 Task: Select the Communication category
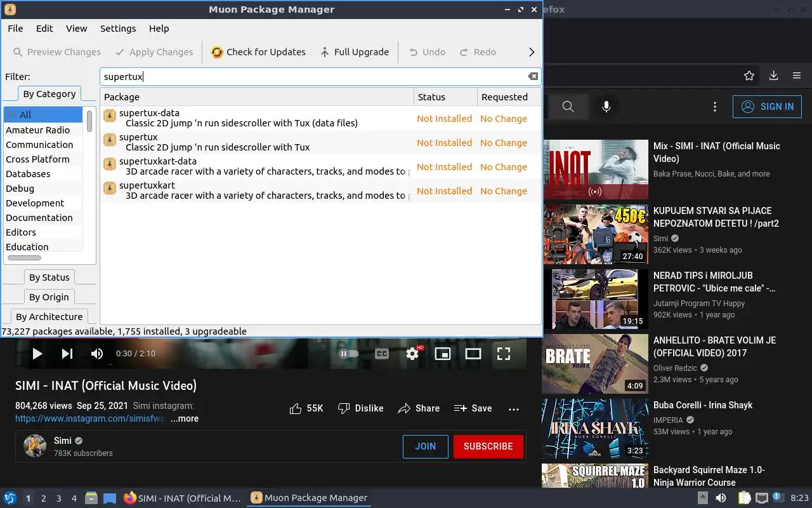coord(43,145)
